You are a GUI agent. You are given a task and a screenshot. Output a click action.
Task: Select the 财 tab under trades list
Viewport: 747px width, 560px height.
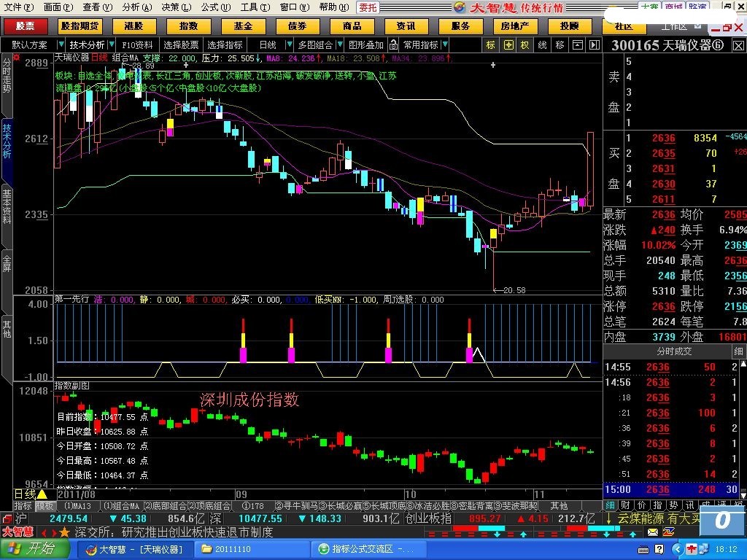[x=626, y=505]
